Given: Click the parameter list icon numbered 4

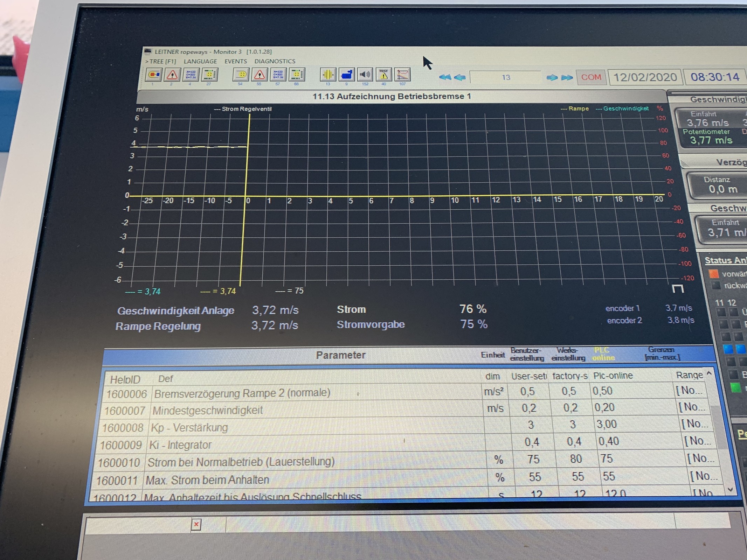Looking at the screenshot, I should [191, 75].
